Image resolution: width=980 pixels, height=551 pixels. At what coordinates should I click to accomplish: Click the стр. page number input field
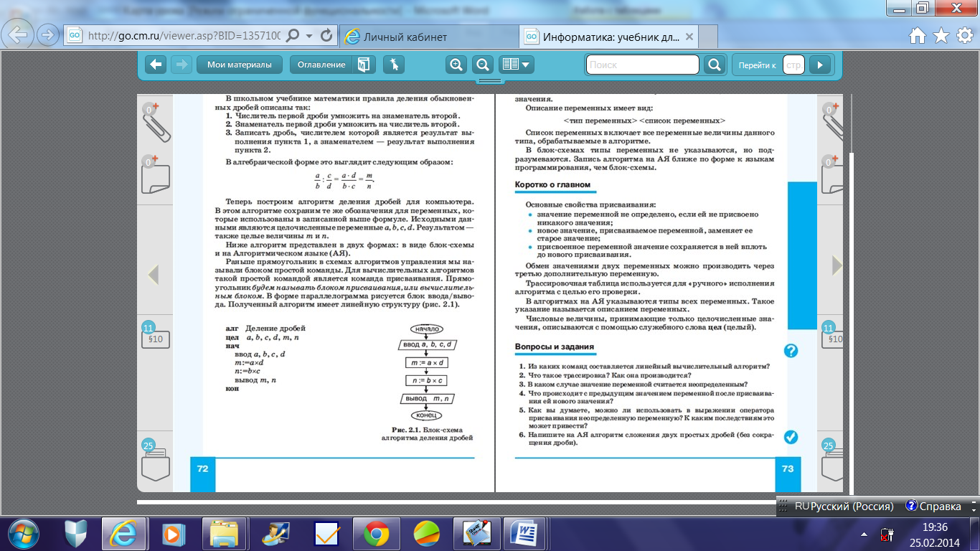tap(793, 65)
